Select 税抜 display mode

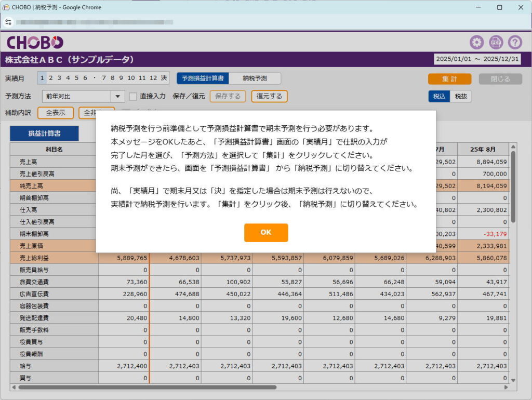[x=461, y=96]
